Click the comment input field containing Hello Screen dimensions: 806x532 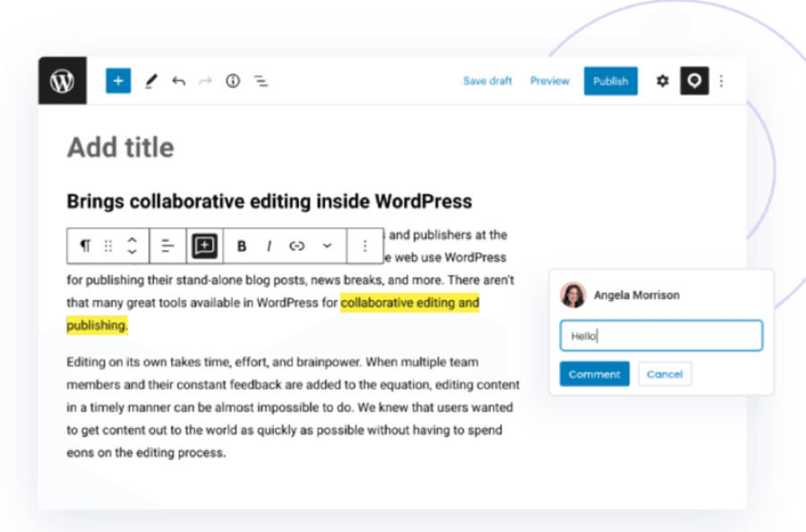(661, 336)
